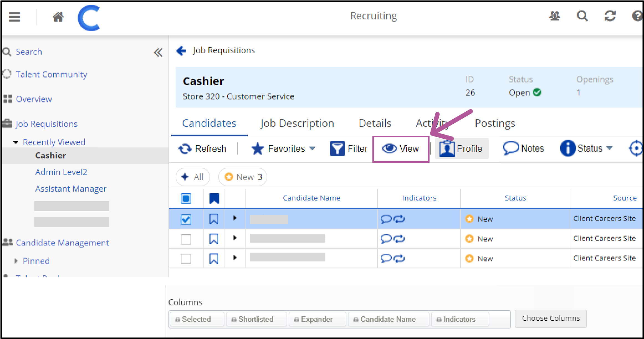This screenshot has height=339, width=644.
Task: Open the Favorites dropdown
Action: click(283, 149)
